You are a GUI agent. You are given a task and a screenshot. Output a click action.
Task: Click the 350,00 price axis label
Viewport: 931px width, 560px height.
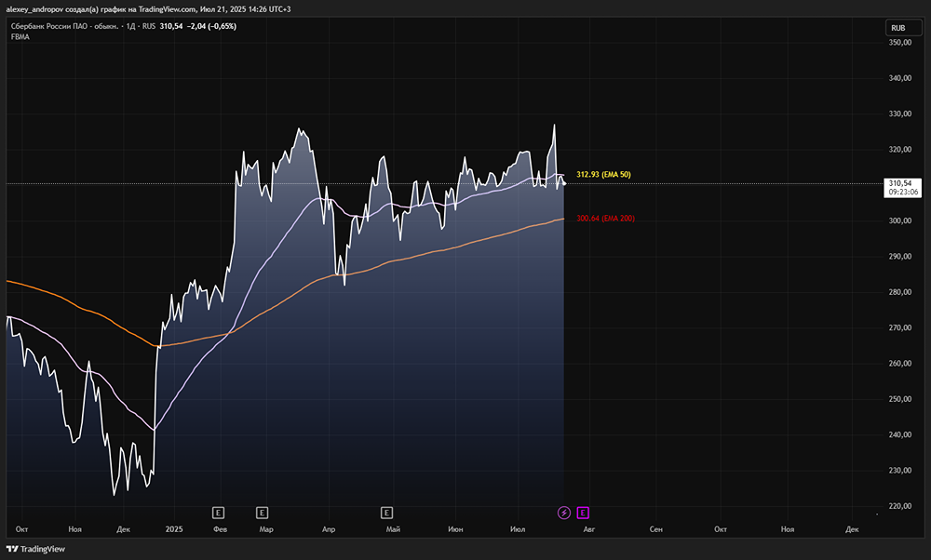point(899,42)
